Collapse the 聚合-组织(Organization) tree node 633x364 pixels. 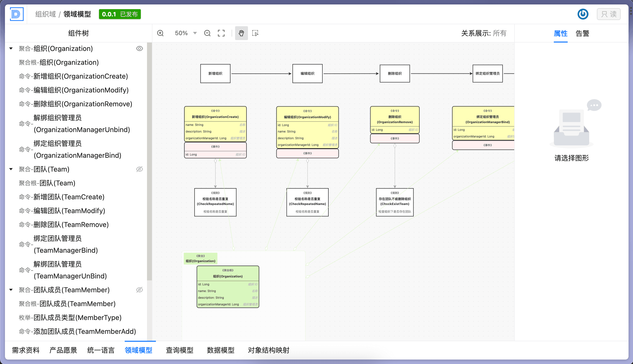pos(11,48)
